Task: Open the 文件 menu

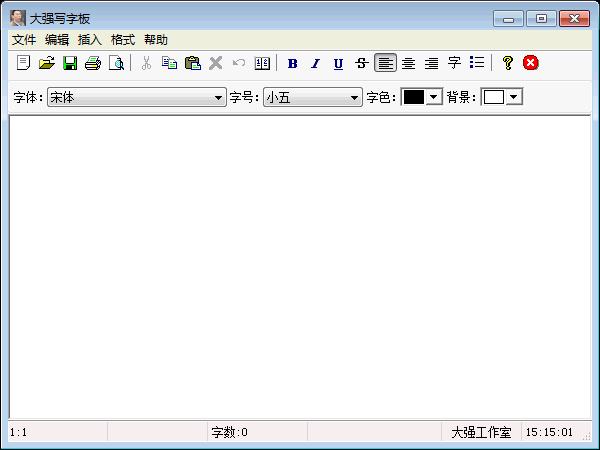Action: 24,40
